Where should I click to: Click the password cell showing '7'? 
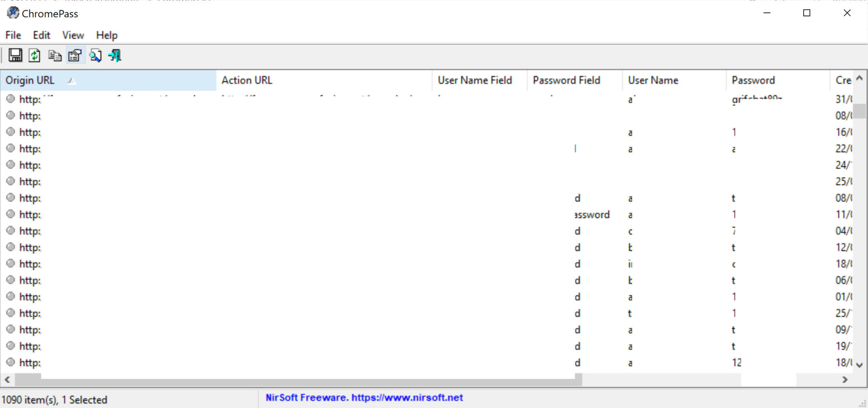[734, 231]
